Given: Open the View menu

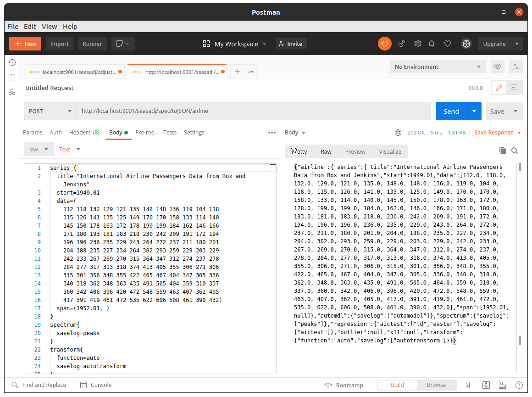Looking at the screenshot, I should (x=49, y=27).
